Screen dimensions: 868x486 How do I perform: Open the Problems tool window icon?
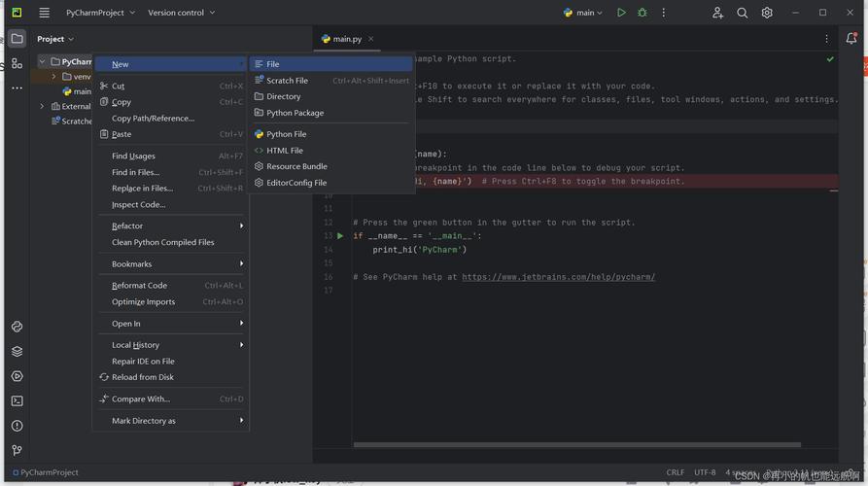coord(17,426)
